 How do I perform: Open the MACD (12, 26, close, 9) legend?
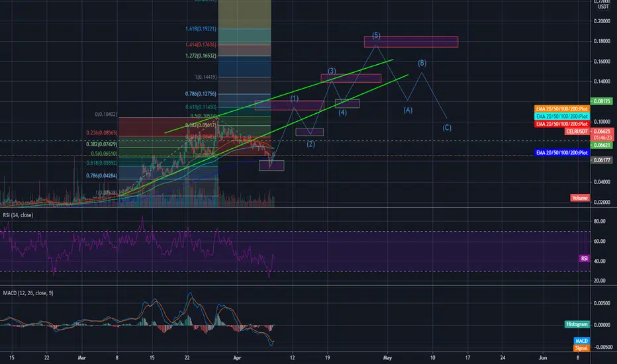(x=28, y=293)
